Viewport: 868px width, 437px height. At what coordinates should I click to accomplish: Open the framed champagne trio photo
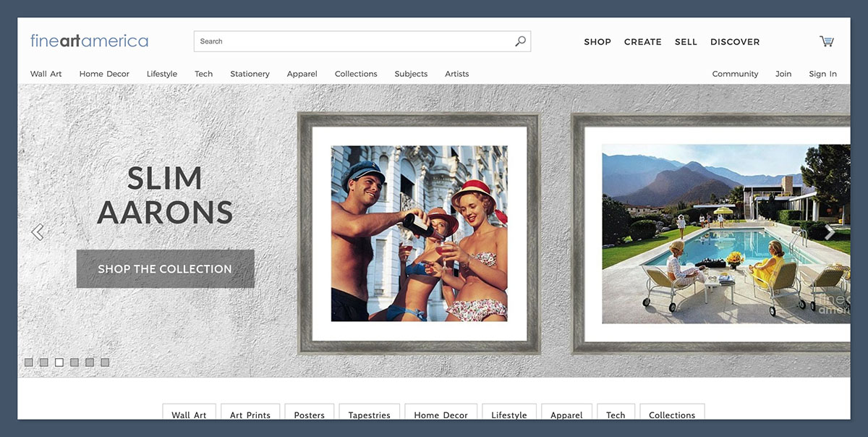click(x=419, y=233)
